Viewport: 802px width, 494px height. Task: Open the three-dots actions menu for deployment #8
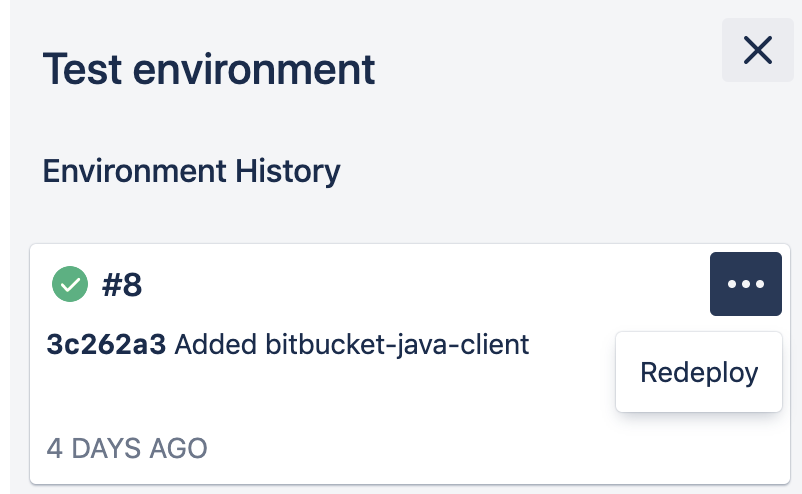point(745,284)
